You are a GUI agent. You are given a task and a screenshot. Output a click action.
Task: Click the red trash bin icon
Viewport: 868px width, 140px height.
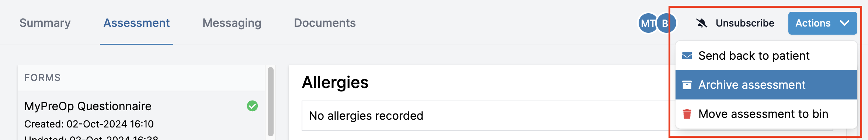pyautogui.click(x=687, y=114)
